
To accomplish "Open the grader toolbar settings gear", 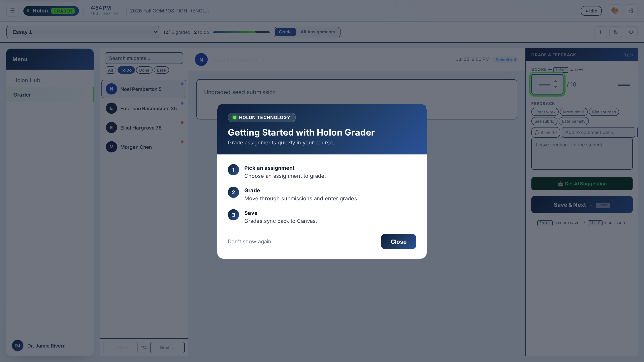I will [x=631, y=32].
